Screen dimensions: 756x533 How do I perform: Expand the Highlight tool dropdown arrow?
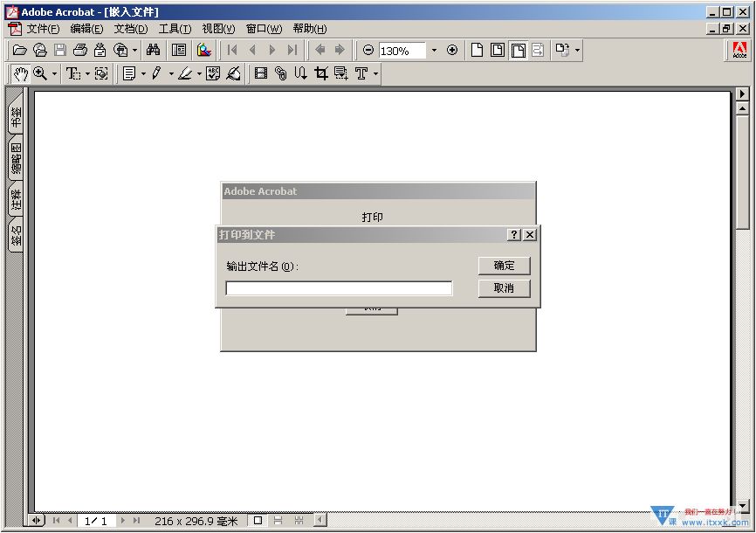(x=199, y=74)
